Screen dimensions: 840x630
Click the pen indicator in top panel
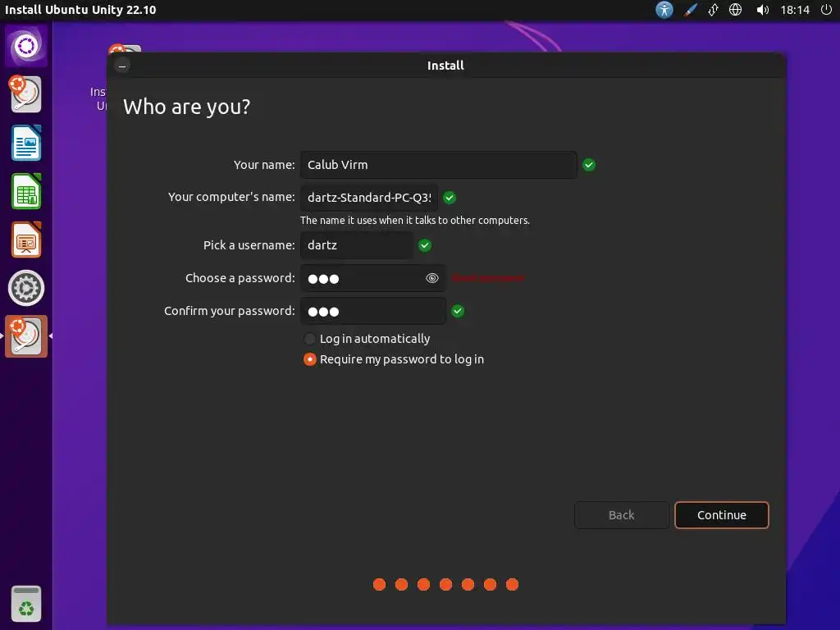click(690, 10)
